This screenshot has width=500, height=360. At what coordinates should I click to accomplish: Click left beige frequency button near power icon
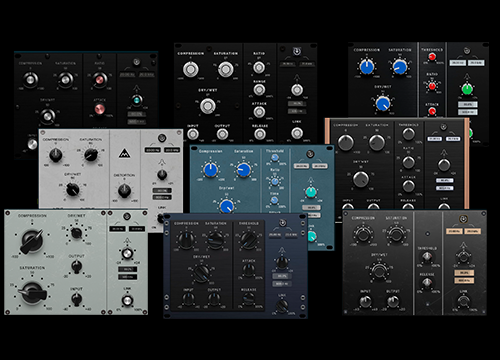coord(454,231)
